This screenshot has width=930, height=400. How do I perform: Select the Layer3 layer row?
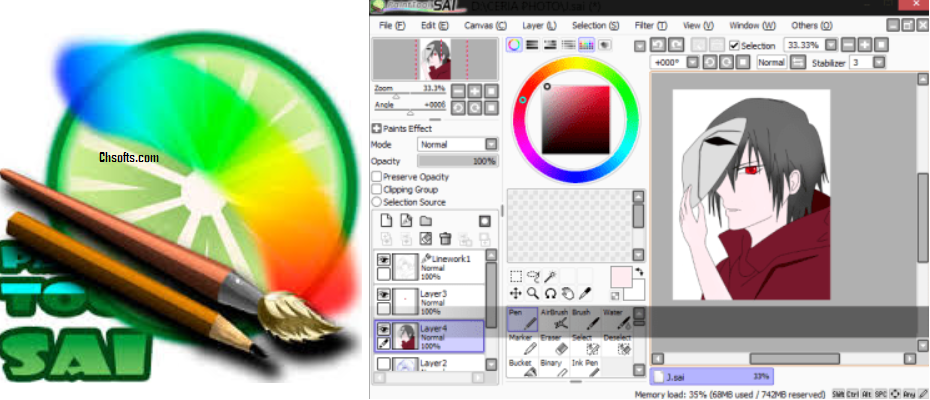(x=431, y=300)
